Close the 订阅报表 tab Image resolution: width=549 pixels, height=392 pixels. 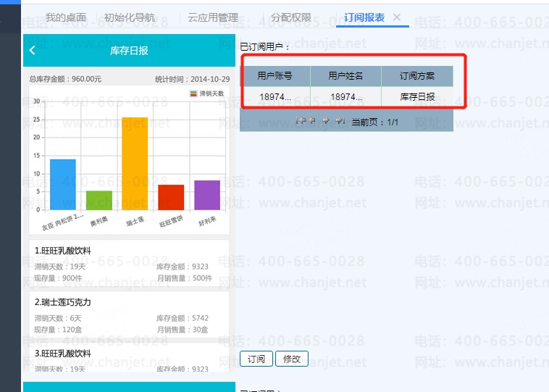click(396, 17)
